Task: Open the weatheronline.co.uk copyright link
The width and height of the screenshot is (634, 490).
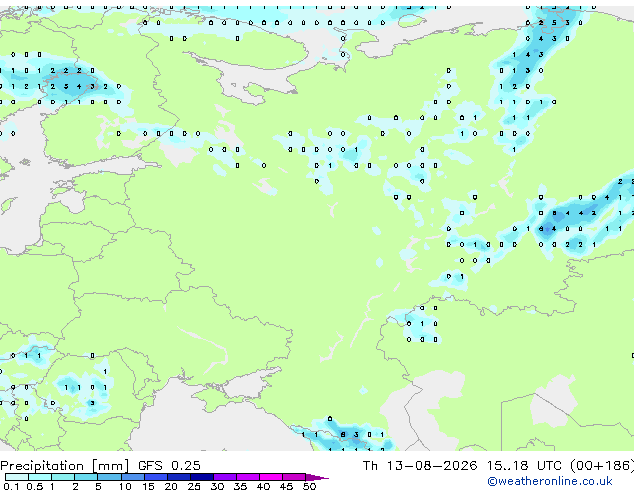Action: (x=550, y=481)
